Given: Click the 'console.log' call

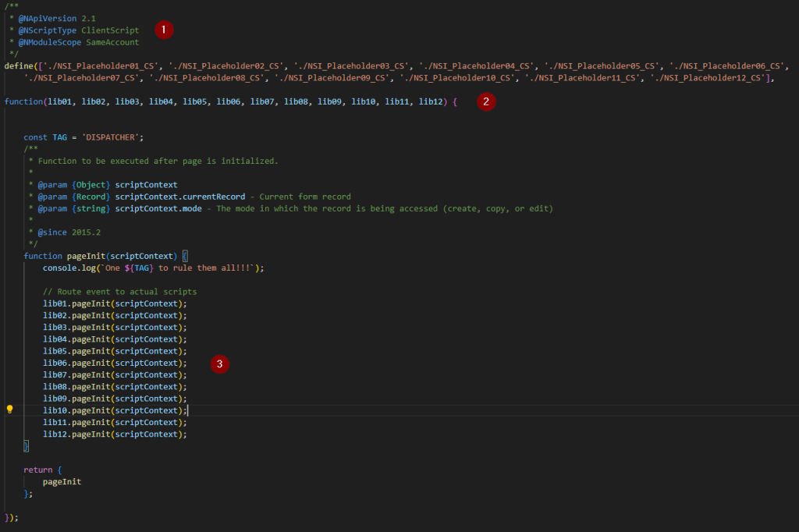Looking at the screenshot, I should [x=69, y=268].
